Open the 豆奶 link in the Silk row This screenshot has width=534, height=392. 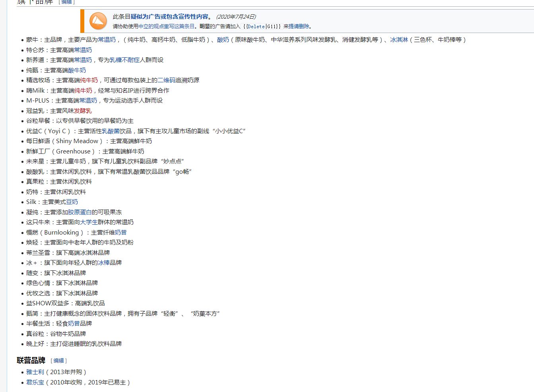[x=72, y=202]
